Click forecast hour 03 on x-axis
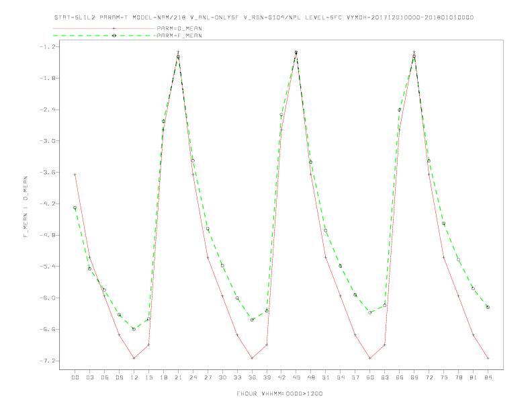The width and height of the screenshot is (532, 411). pos(89,377)
